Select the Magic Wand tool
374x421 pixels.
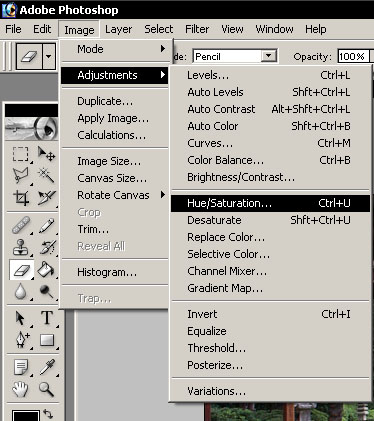[46, 175]
